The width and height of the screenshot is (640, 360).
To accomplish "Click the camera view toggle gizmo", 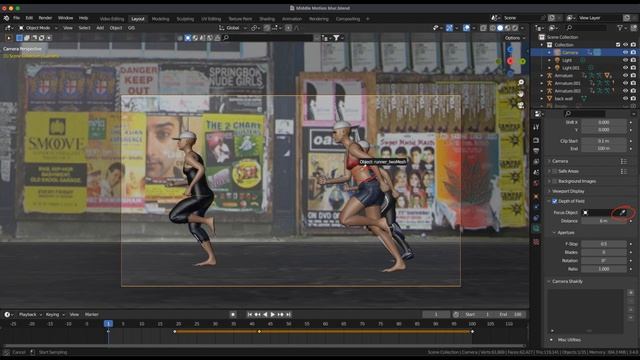I will click(x=521, y=105).
